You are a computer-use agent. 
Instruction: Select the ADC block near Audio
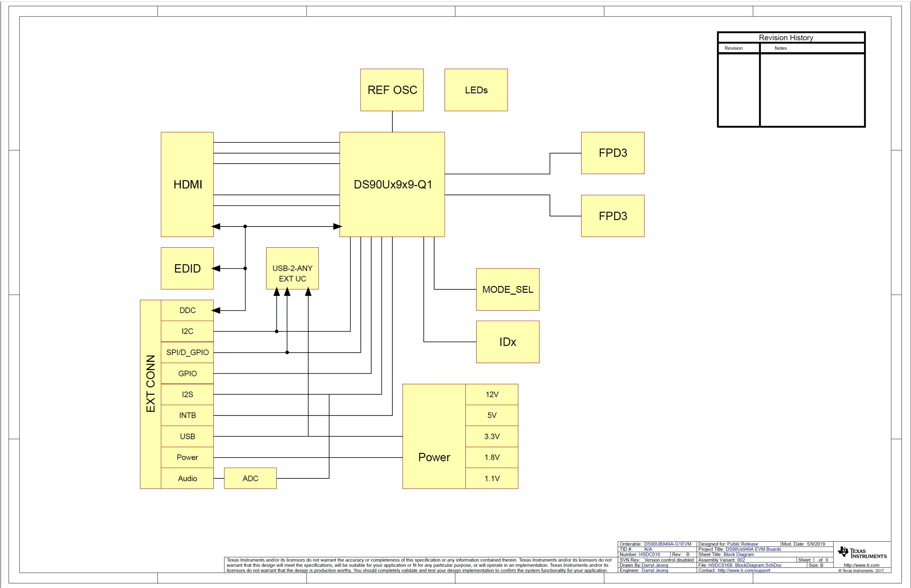pyautogui.click(x=250, y=478)
